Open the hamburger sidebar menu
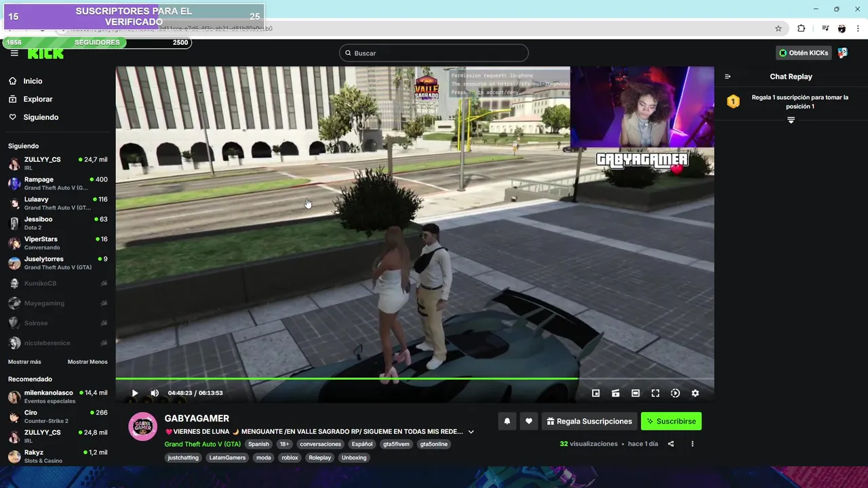Viewport: 868px width, 488px height. (x=14, y=53)
